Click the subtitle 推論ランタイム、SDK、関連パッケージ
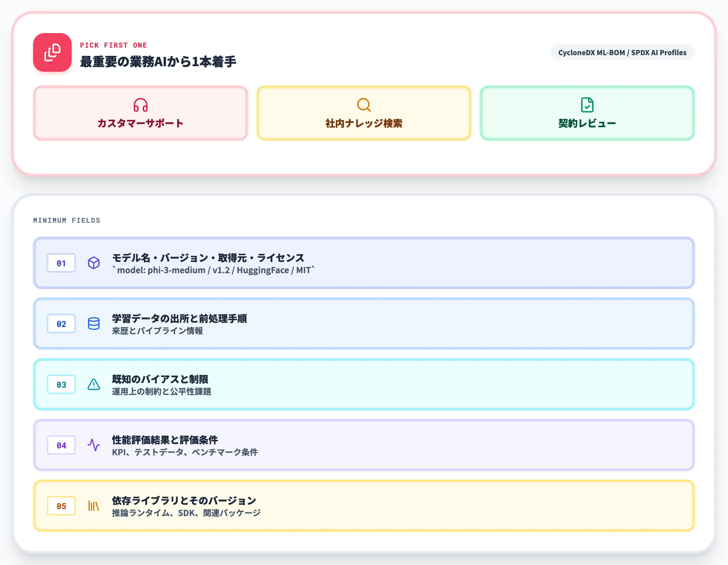Viewport: 728px width, 565px height. click(x=186, y=513)
